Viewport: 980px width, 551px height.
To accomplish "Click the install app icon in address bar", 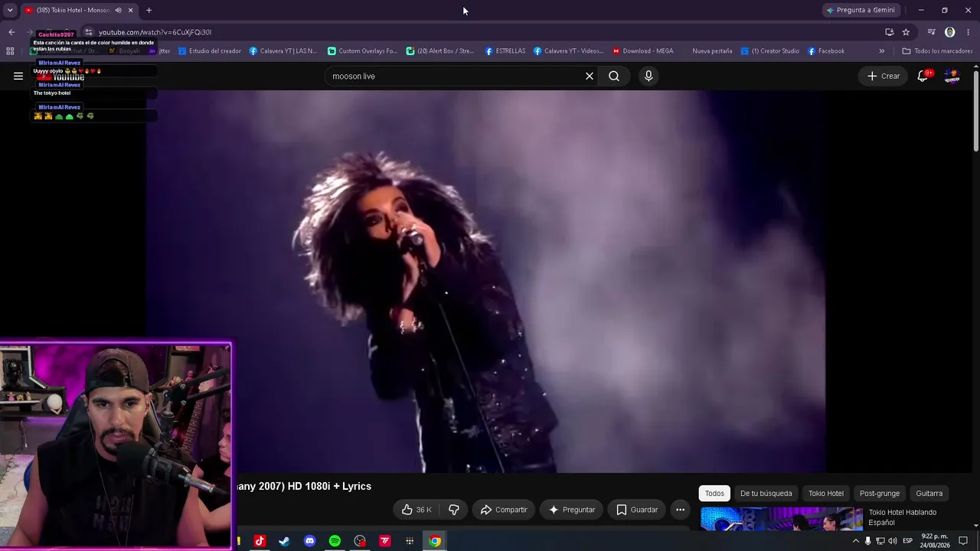I will (890, 32).
